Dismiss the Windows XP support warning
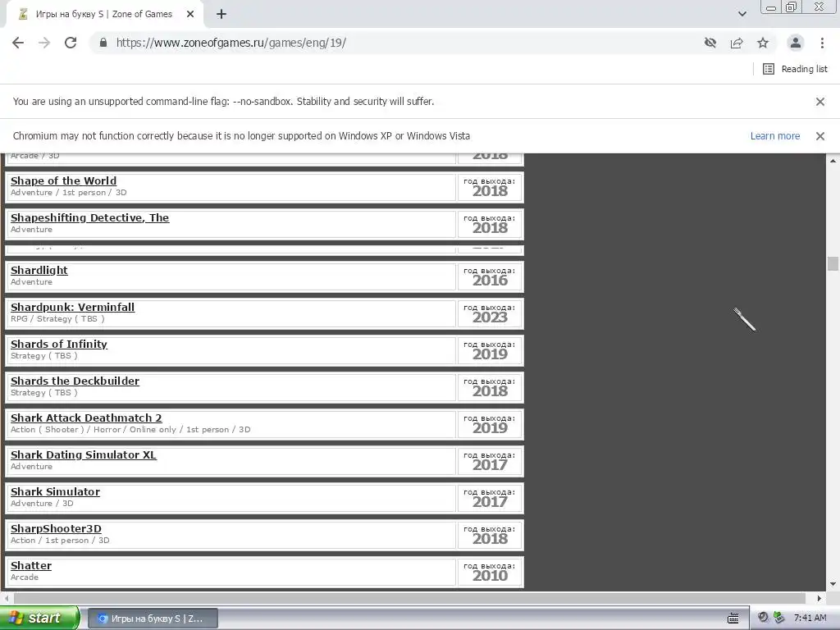This screenshot has height=630, width=840. point(819,136)
